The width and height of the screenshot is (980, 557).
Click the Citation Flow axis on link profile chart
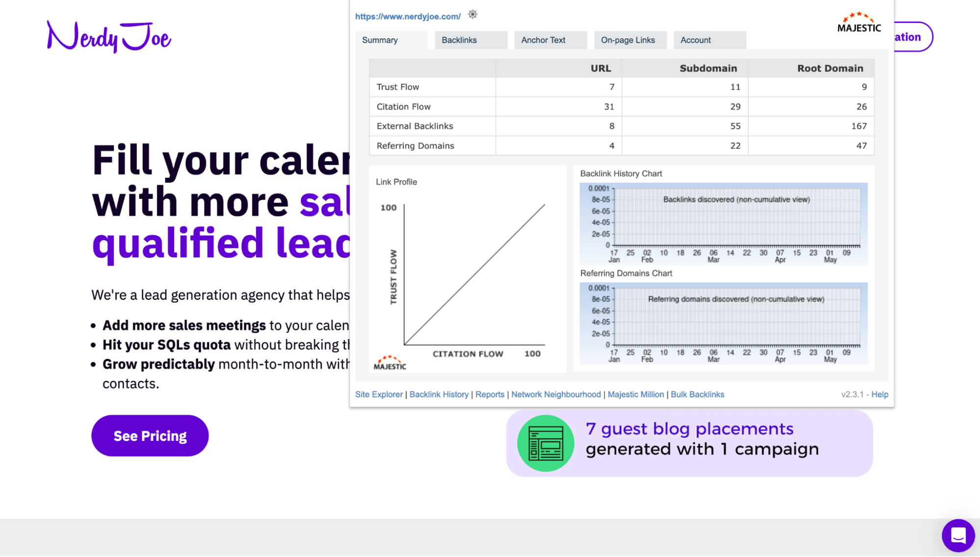coord(469,353)
